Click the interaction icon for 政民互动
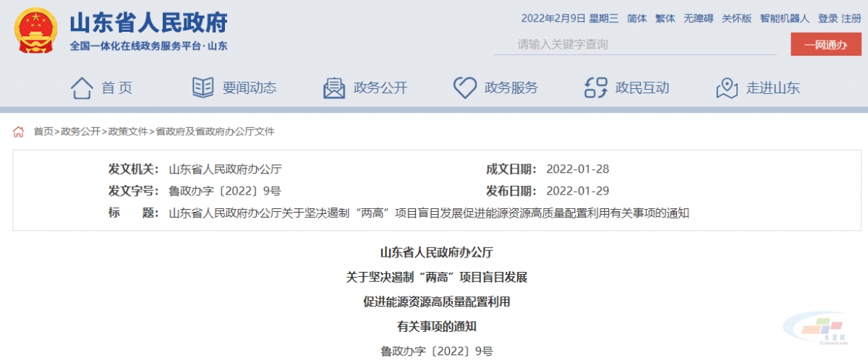Image resolution: width=868 pixels, height=363 pixels. point(595,88)
